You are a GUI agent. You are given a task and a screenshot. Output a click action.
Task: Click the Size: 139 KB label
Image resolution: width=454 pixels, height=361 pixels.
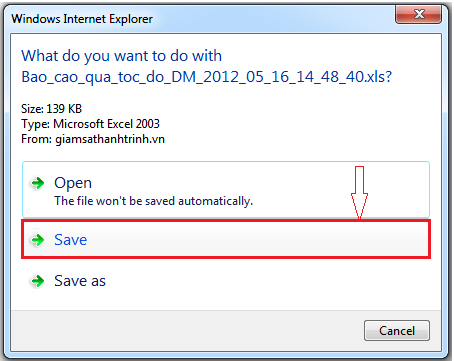(x=51, y=109)
